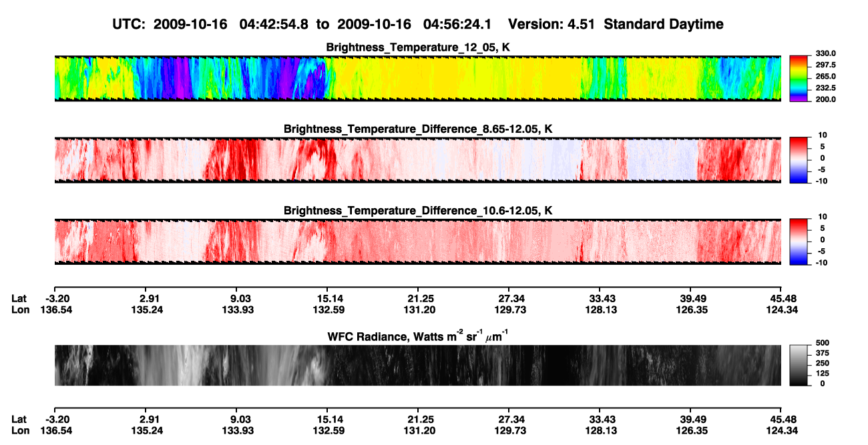Screen dimensions: 868x445
Task: Click the '10' label on 8.65-12.05 color bar
Action: point(822,135)
